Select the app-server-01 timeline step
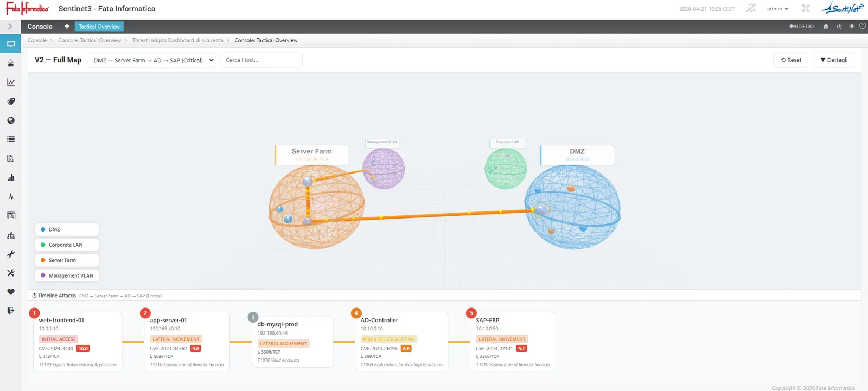 tap(187, 342)
